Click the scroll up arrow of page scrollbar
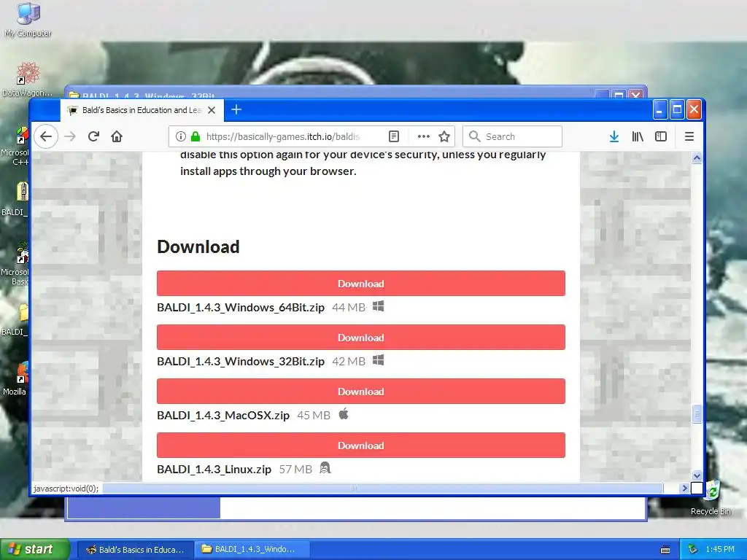The height and width of the screenshot is (560, 747). [697, 157]
